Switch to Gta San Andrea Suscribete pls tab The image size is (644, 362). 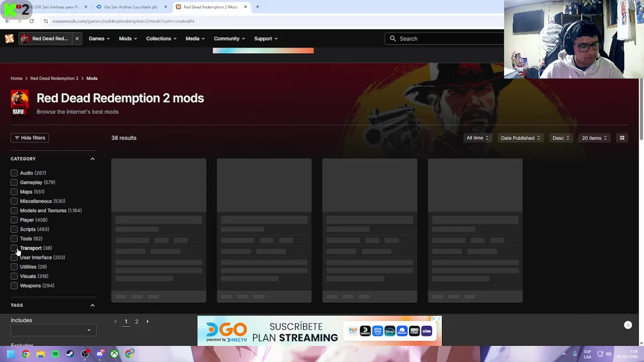pyautogui.click(x=130, y=7)
